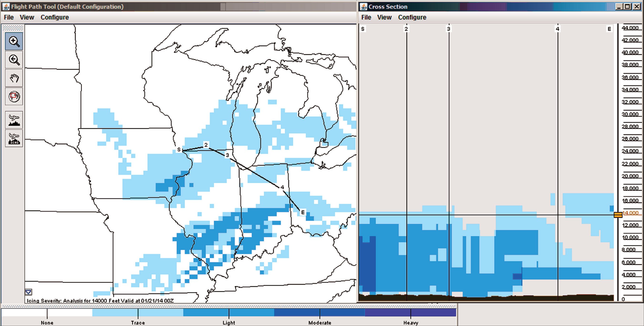Maximize the Cross Section window
This screenshot has width=644, height=326.
[x=627, y=7]
